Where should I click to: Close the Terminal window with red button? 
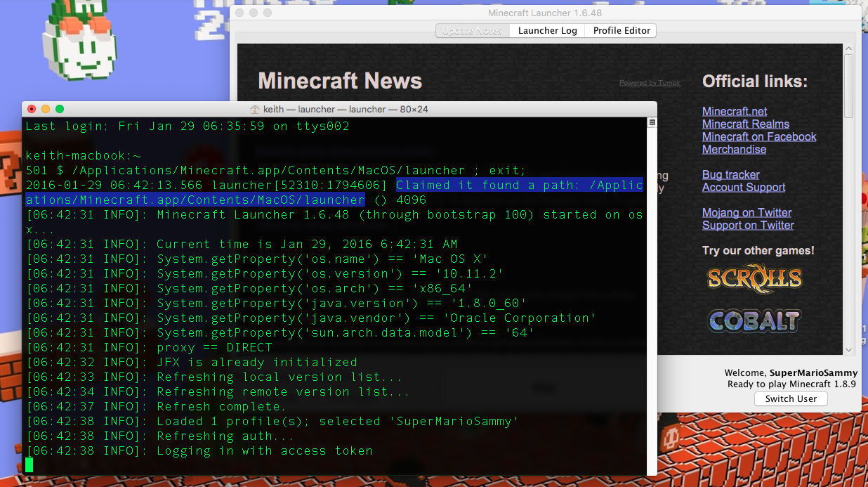pos(32,109)
